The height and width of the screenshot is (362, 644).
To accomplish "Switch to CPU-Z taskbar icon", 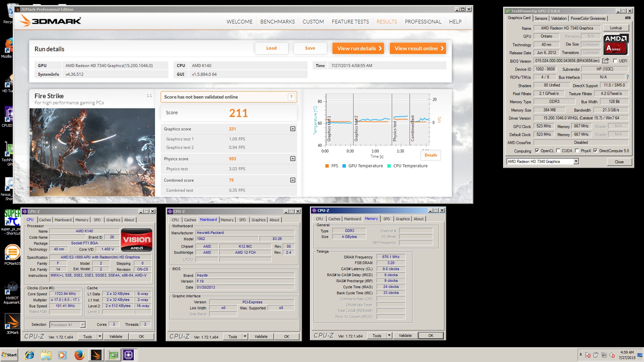I will pyautogui.click(x=128, y=355).
